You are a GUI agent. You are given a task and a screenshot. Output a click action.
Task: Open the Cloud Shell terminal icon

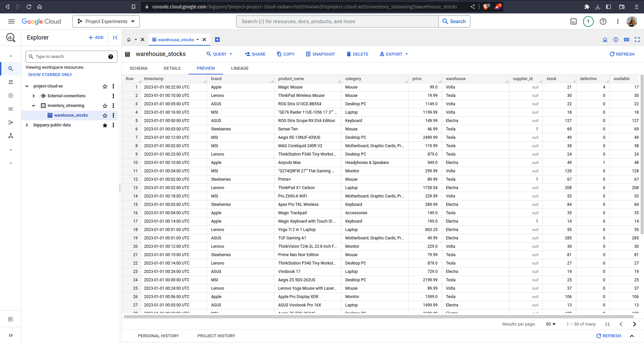coord(574,21)
